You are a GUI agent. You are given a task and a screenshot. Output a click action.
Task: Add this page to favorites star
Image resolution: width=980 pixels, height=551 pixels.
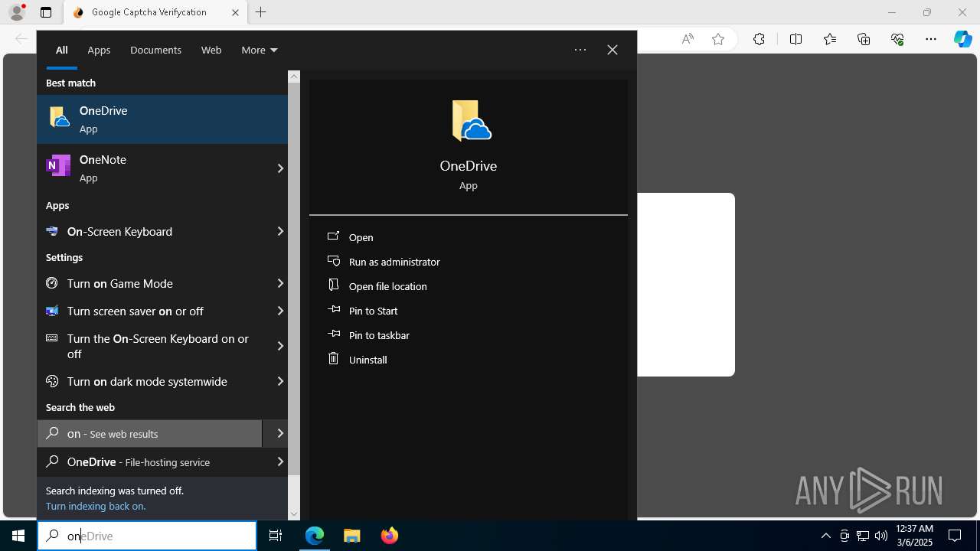click(x=718, y=39)
